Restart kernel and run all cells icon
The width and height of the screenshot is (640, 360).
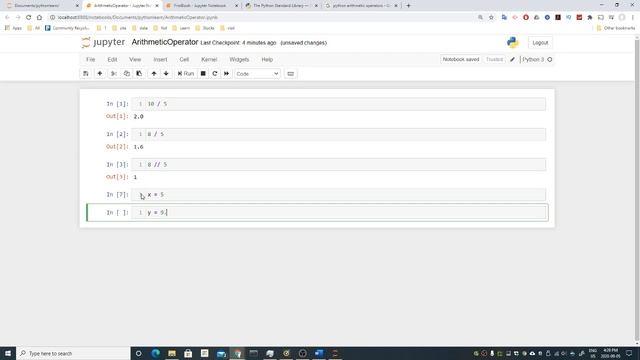click(x=227, y=74)
